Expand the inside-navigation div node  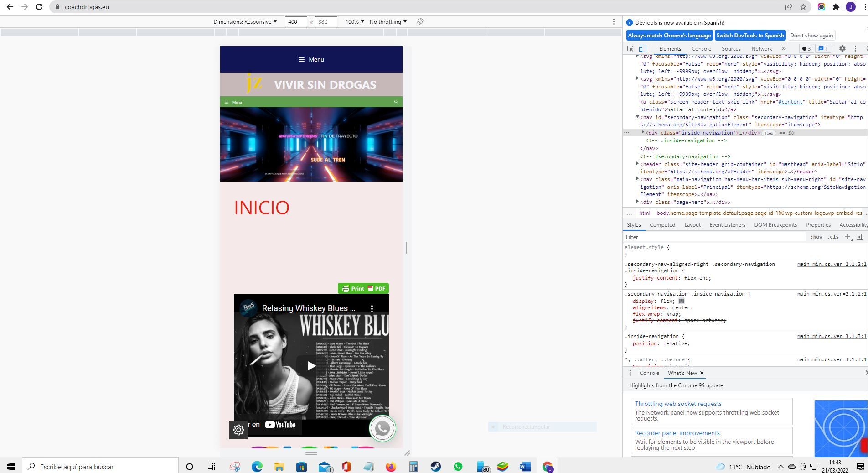(x=643, y=133)
